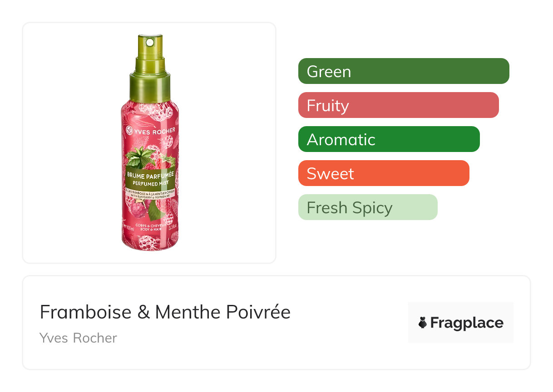
Task: Click the Perfumed Mist text on the label
Action: click(151, 183)
